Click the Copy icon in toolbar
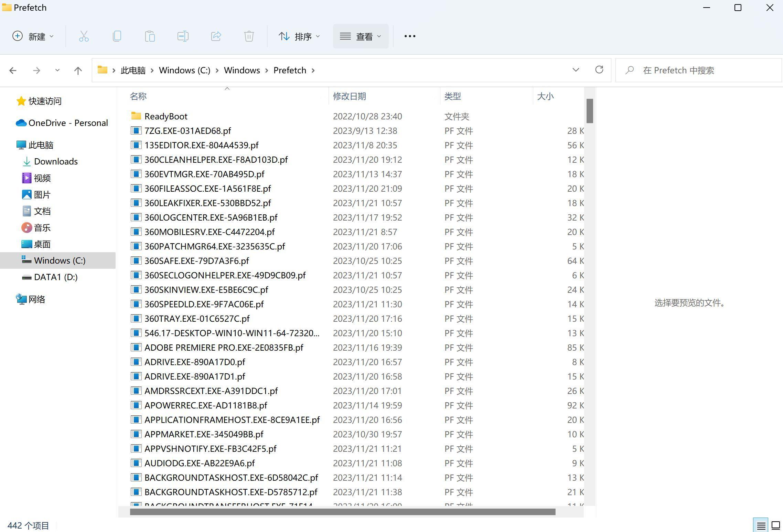The image size is (783, 532). (x=116, y=36)
